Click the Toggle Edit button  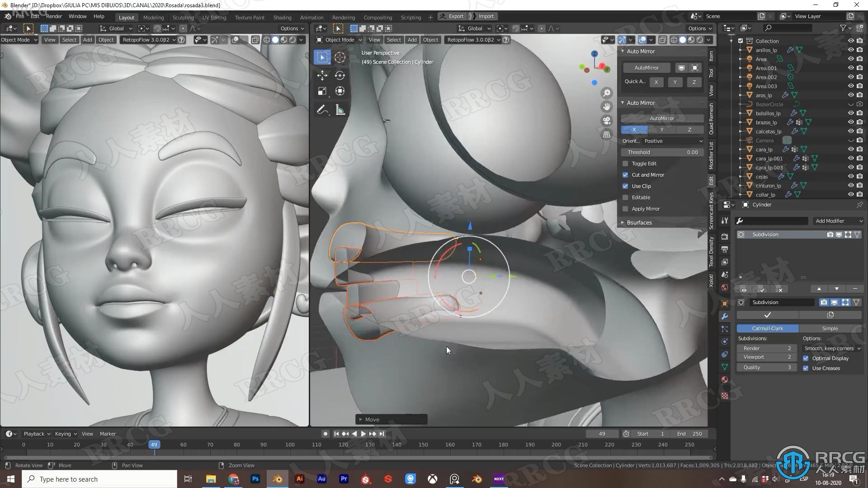[x=643, y=163]
